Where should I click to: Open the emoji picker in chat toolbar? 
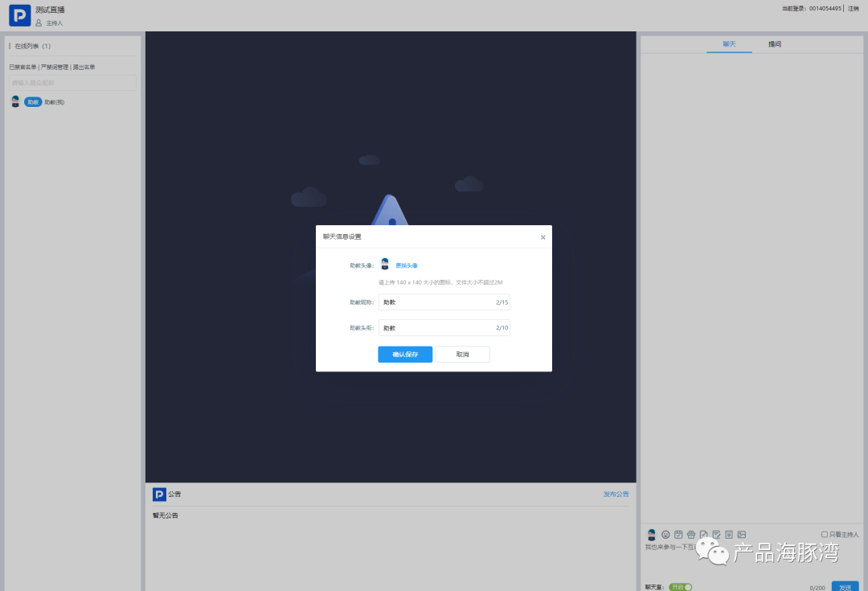pos(665,535)
